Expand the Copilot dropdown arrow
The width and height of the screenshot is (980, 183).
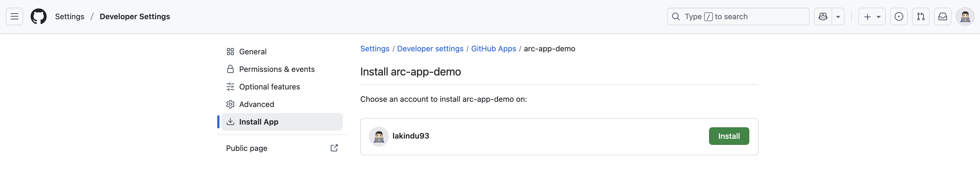tap(838, 16)
